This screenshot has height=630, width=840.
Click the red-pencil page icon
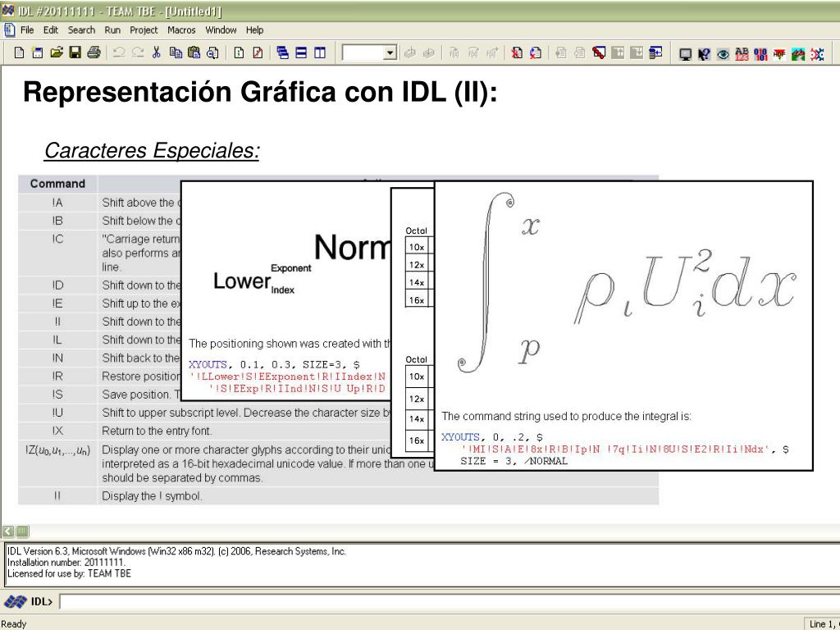(258, 52)
